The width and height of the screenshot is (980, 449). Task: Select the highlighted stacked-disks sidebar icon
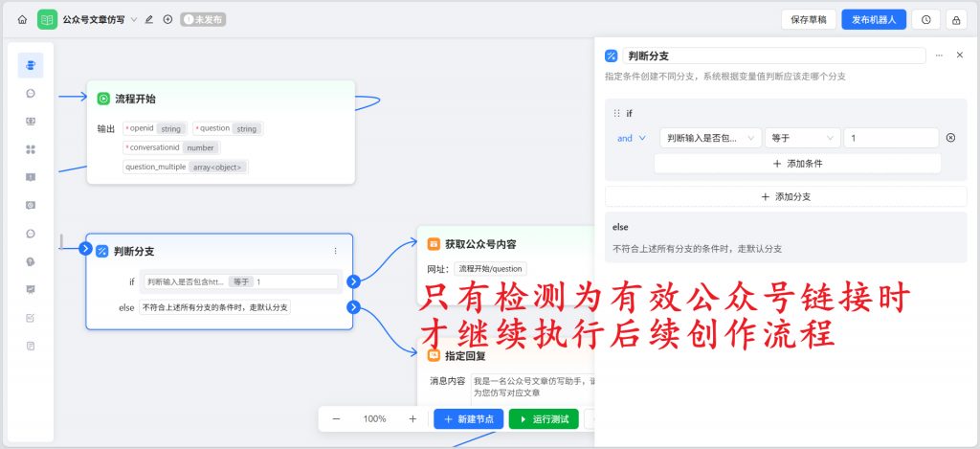tap(31, 65)
